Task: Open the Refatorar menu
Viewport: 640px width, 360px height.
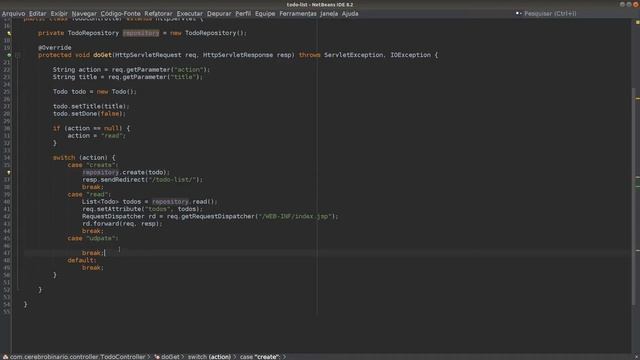Action: (158, 13)
